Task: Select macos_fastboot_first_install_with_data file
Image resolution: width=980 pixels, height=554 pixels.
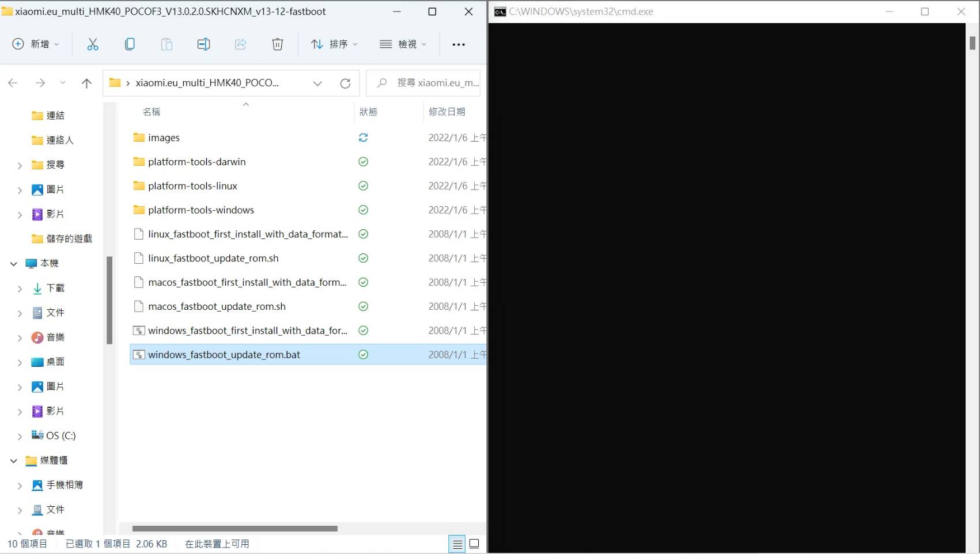Action: click(x=247, y=282)
